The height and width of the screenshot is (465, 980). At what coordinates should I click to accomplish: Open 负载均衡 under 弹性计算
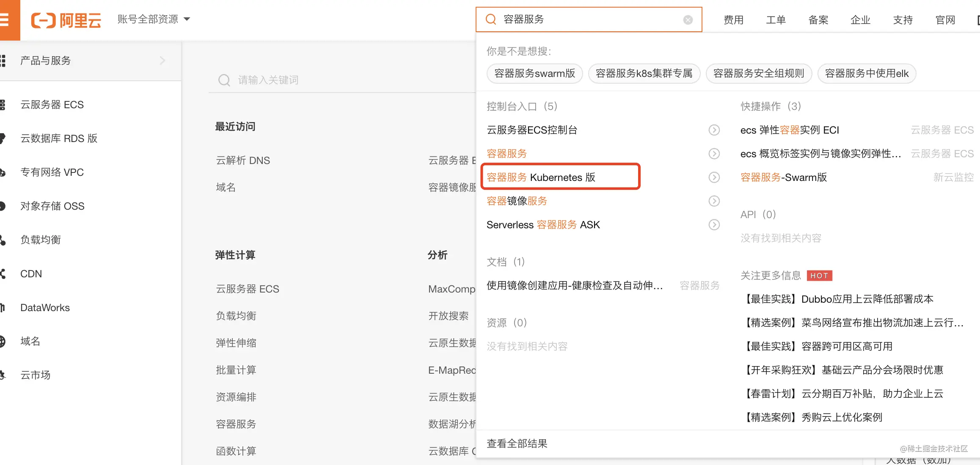[x=236, y=316]
